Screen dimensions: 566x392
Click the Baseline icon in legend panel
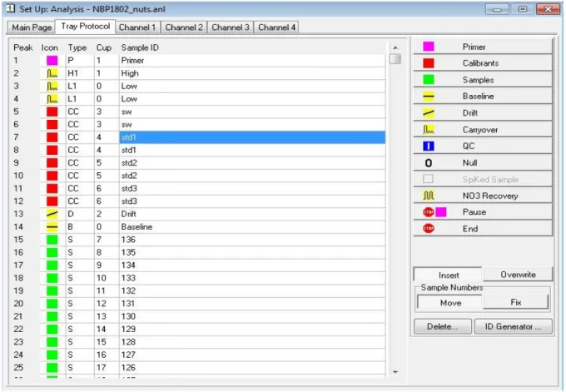429,97
